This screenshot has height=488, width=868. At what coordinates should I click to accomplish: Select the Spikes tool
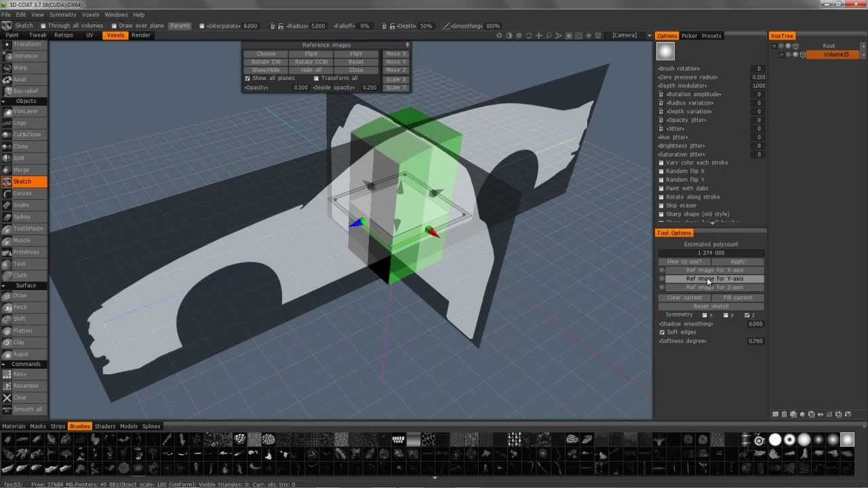[x=24, y=217]
